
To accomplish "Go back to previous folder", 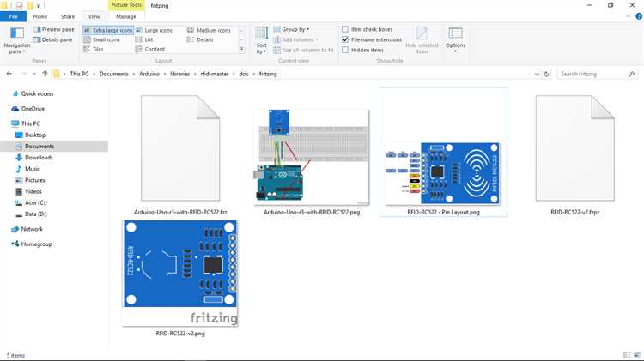I will pos(9,74).
